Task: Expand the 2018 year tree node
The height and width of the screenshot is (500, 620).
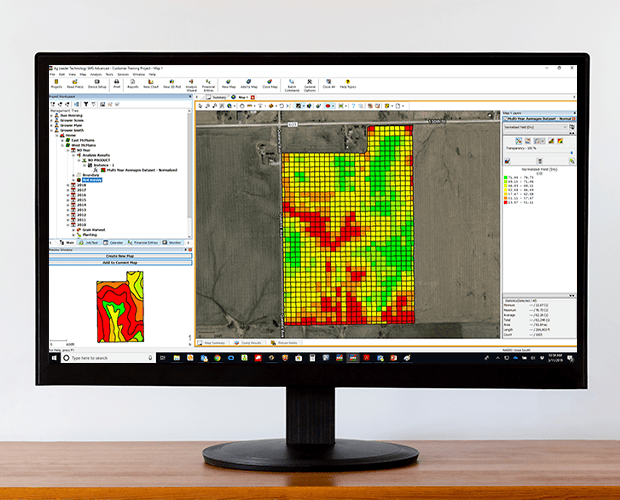Action: [68, 185]
